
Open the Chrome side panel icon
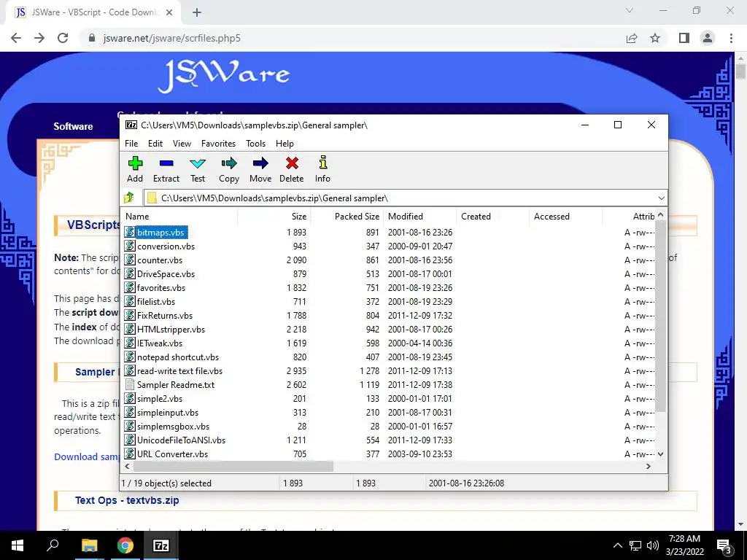pyautogui.click(x=684, y=38)
